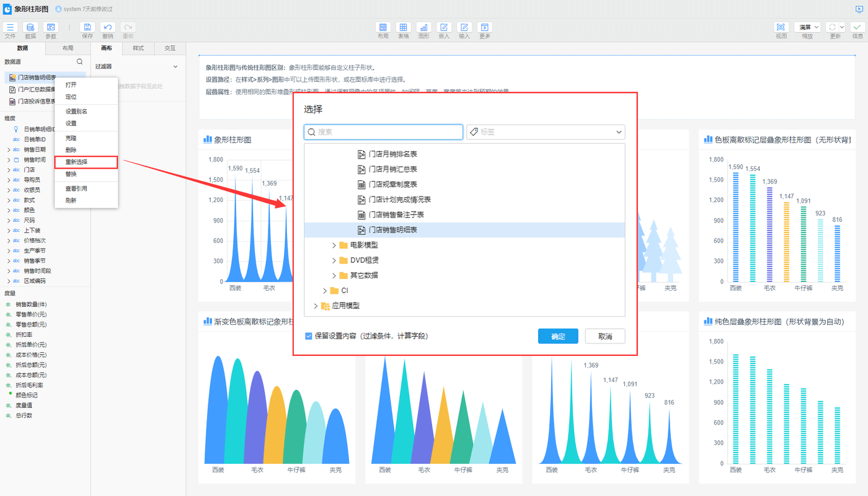
Task: Open the 满屏 zoom dropdown
Action: tap(807, 27)
